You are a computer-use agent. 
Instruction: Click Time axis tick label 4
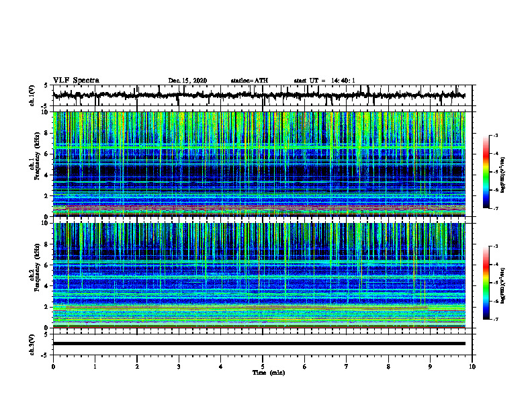coord(221,367)
